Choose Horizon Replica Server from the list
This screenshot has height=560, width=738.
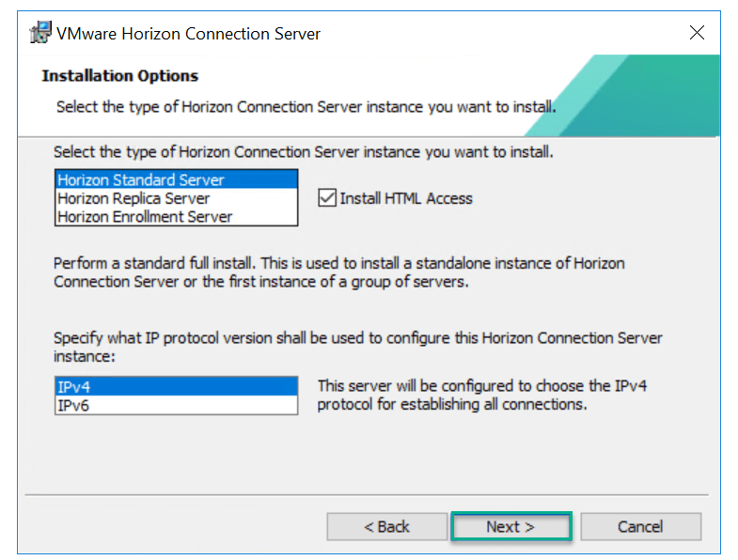coord(133,198)
